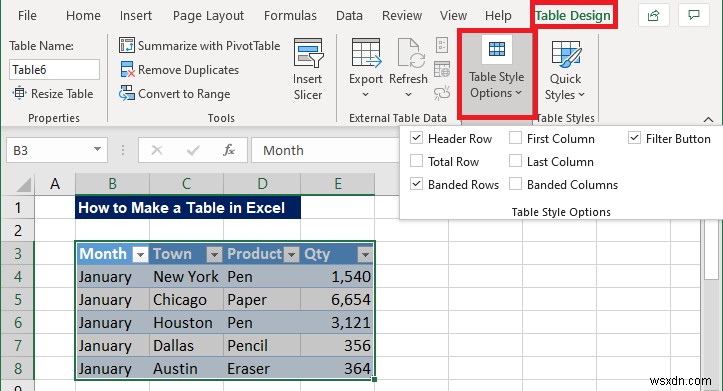Screen dimensions: 723x391
Task: Click the Open in Browser icon
Action: point(442,70)
